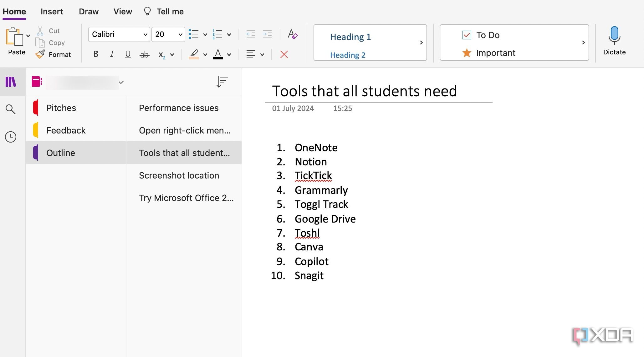
Task: Show recent notes via clock icon
Action: [x=11, y=137]
